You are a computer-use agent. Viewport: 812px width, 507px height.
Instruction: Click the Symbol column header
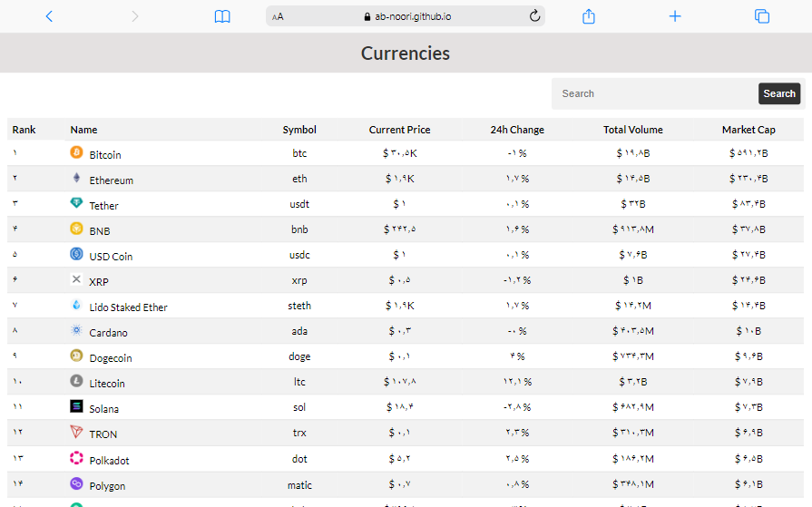299,130
